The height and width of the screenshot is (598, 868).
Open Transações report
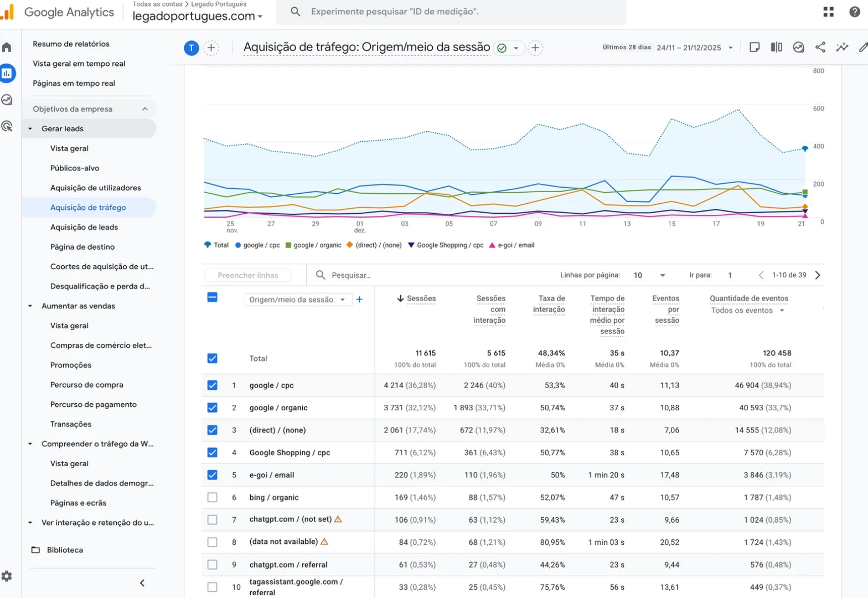(x=71, y=424)
